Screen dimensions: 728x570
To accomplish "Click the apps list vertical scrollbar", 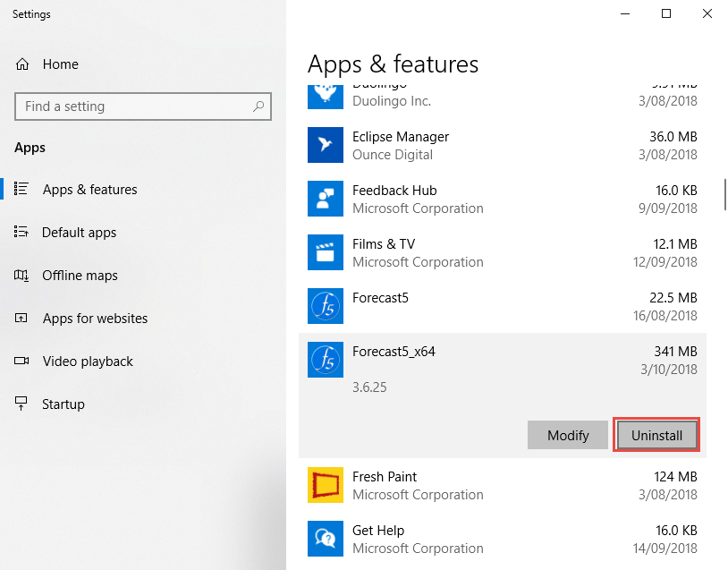I will [x=724, y=194].
